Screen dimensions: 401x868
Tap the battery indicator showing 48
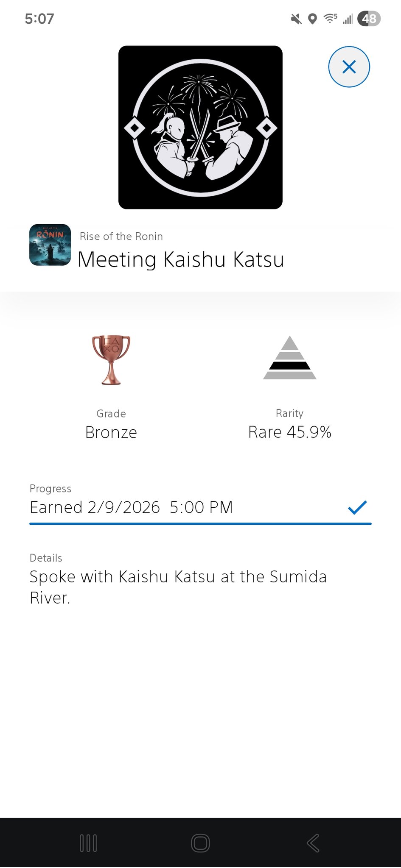[x=369, y=19]
